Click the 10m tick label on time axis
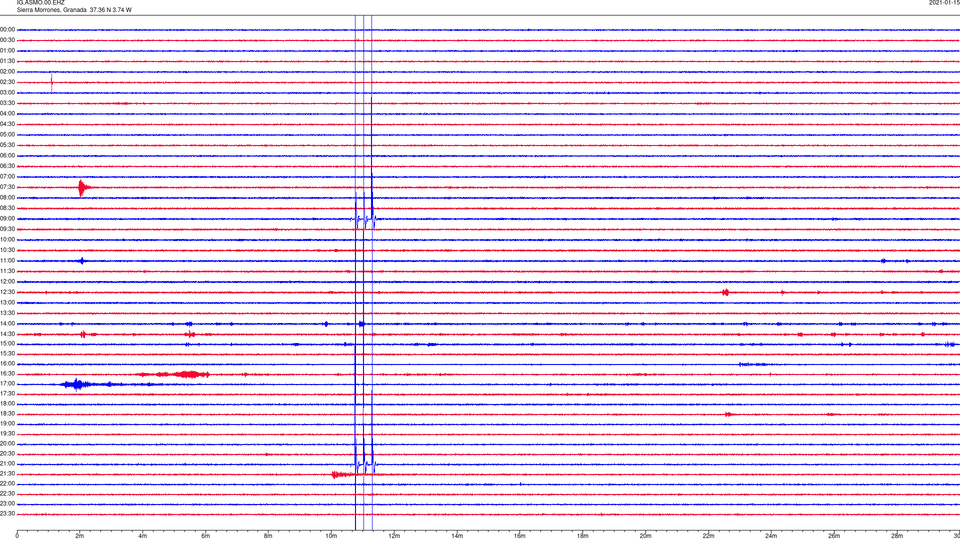960x540 pixels. pyautogui.click(x=331, y=536)
